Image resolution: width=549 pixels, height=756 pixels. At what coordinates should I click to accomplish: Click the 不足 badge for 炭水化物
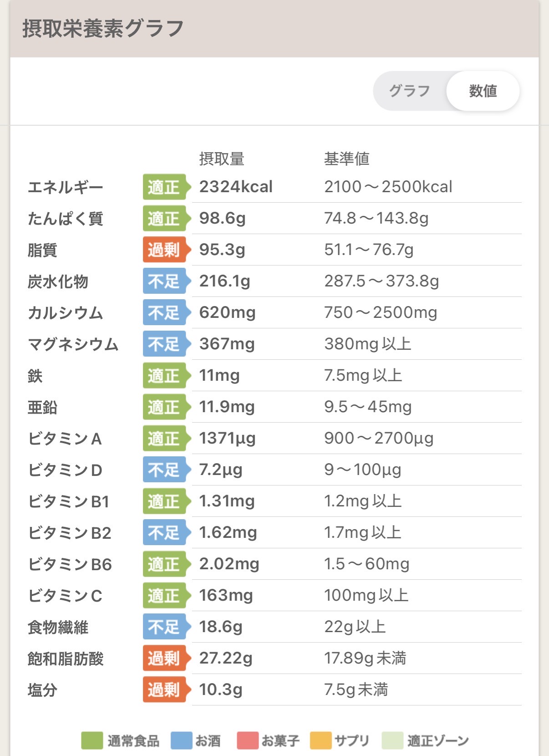(x=164, y=281)
